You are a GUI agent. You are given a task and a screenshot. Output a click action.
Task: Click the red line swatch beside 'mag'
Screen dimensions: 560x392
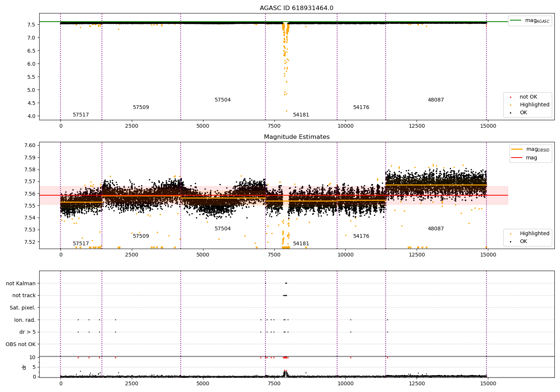click(517, 158)
